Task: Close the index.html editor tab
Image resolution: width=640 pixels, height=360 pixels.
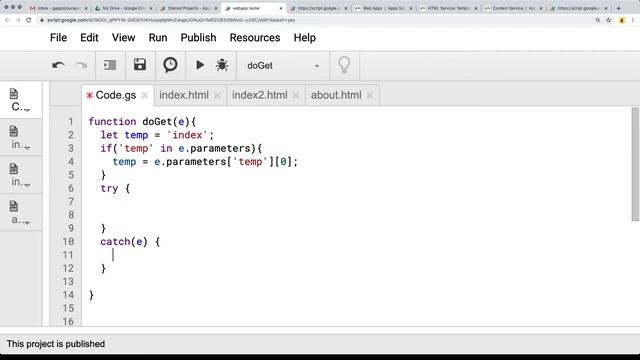Action: click(217, 96)
